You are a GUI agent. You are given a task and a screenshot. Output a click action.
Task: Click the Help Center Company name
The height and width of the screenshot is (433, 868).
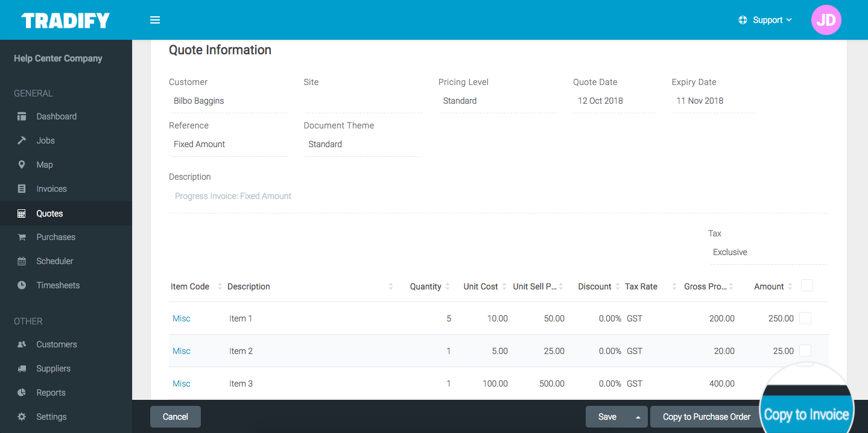pos(58,58)
